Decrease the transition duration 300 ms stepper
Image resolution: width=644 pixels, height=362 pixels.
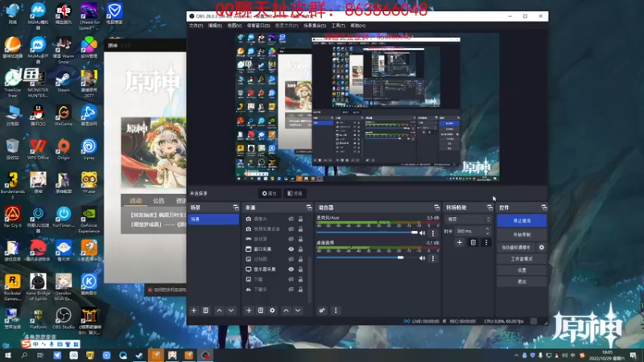click(488, 233)
